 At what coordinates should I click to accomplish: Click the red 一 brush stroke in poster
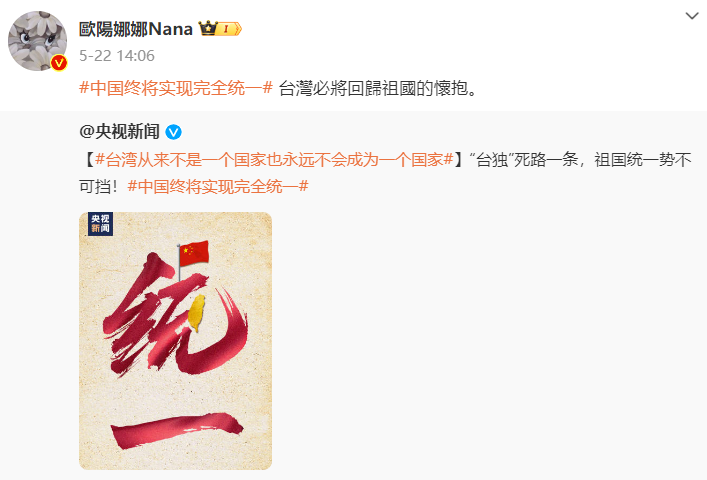176,430
